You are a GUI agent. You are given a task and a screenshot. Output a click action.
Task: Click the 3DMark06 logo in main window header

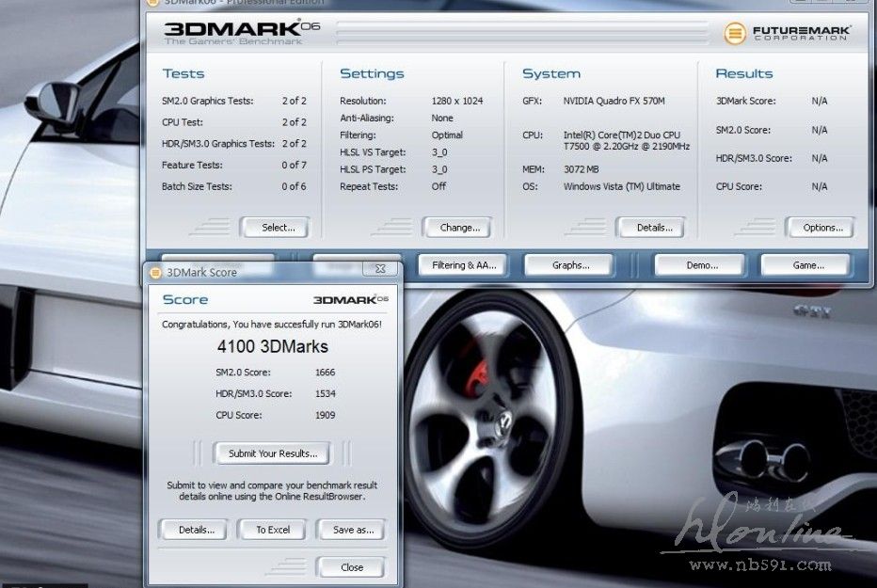[242, 32]
